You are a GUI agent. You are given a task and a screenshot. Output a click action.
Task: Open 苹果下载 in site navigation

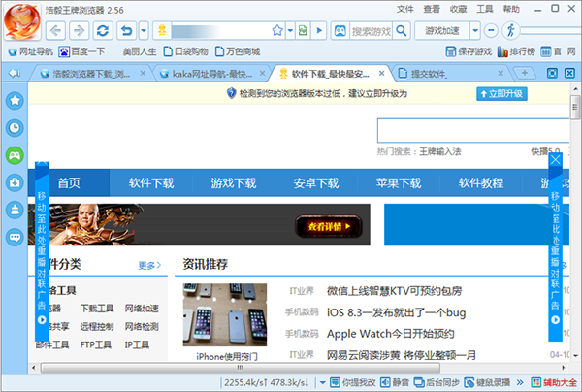point(399,183)
